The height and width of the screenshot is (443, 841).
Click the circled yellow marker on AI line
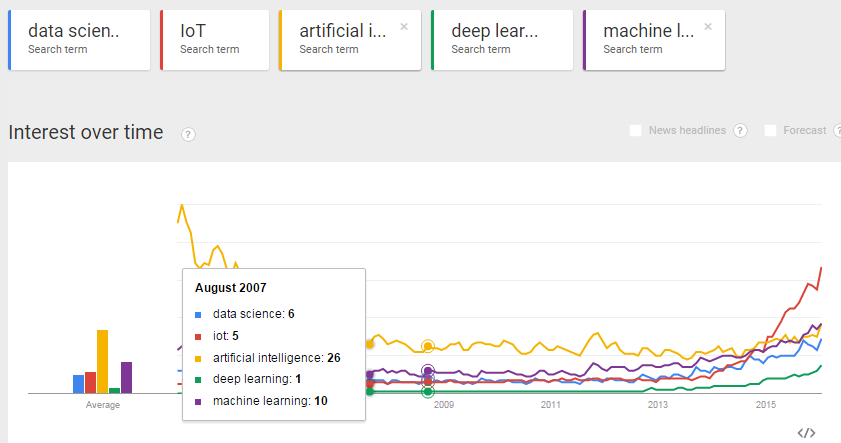(x=427, y=346)
